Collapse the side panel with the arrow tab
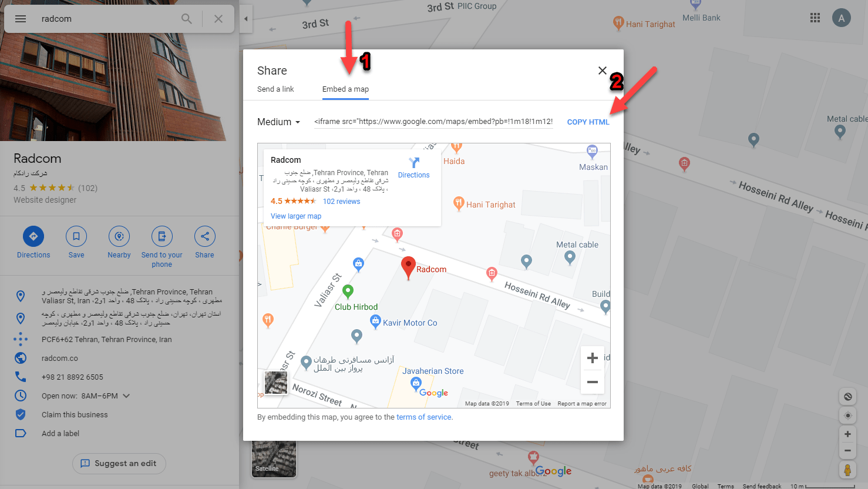 coord(246,19)
